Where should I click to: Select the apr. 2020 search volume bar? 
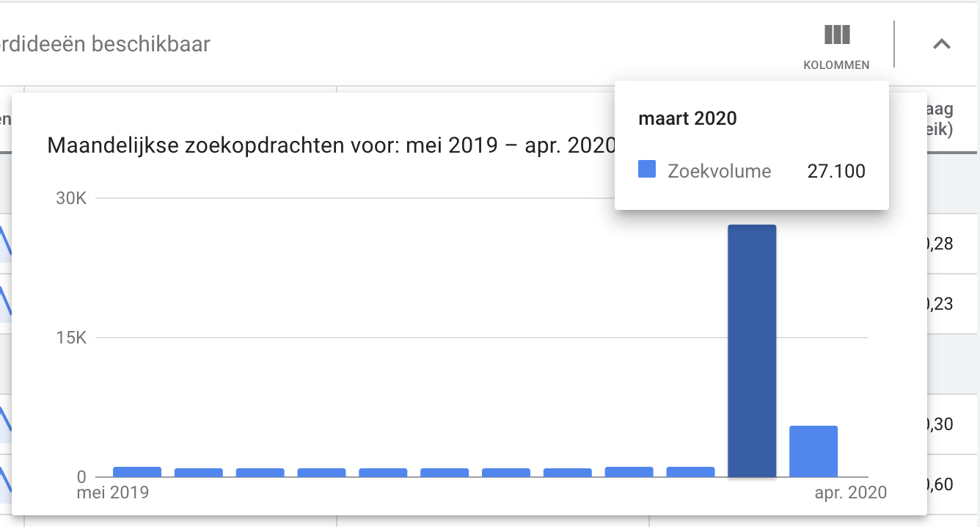813,451
